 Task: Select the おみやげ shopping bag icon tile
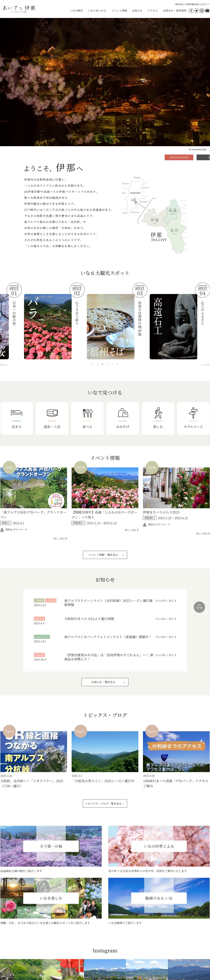click(x=123, y=418)
